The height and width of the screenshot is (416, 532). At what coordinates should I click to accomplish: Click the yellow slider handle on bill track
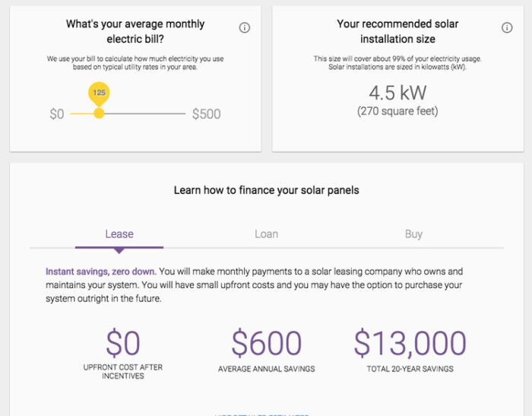99,113
